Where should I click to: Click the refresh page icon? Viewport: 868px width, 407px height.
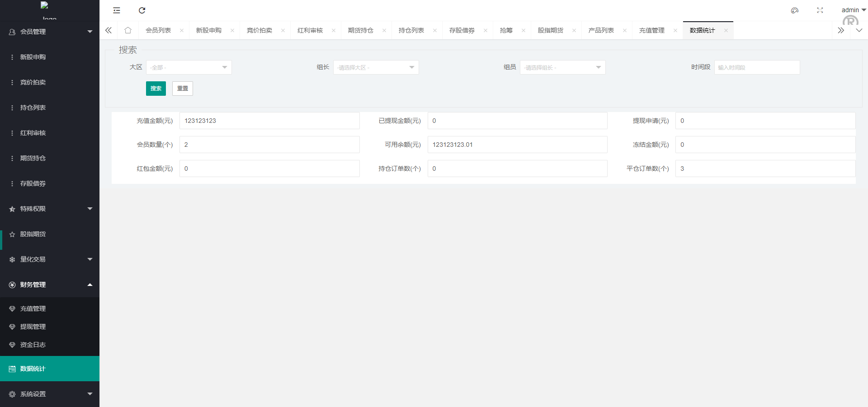click(142, 10)
